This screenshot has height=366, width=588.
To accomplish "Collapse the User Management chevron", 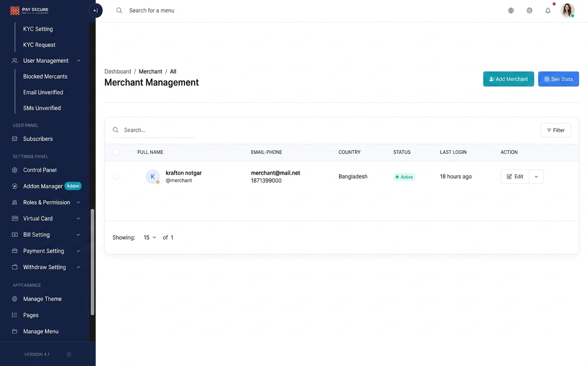I will pos(78,61).
